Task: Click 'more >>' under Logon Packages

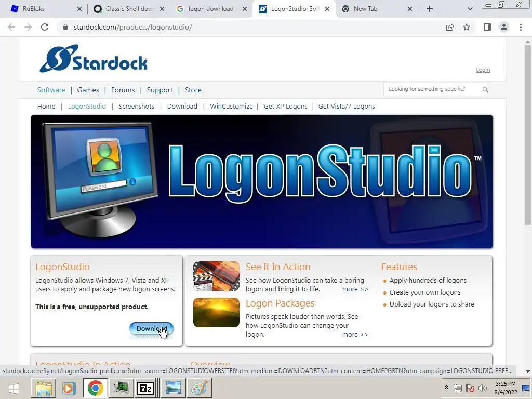Action: tap(355, 335)
